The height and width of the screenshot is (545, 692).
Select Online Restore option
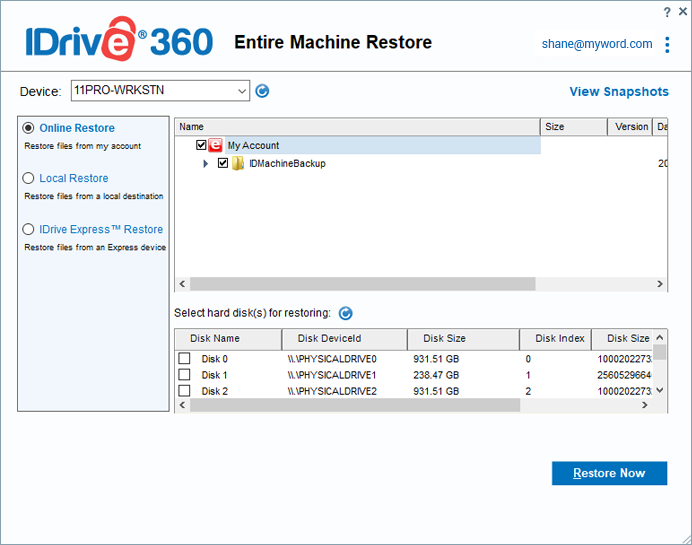[x=29, y=128]
